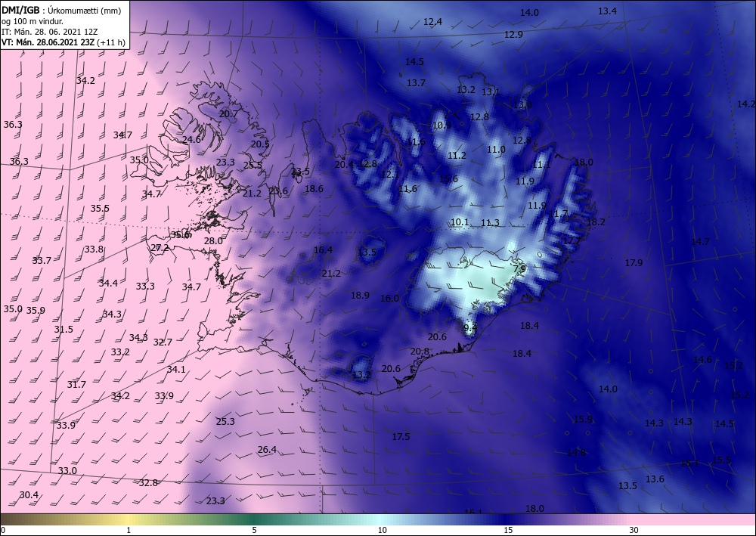Image resolution: width=756 pixels, height=536 pixels.
Task: Click the colour scale label 15
Action: [x=508, y=531]
